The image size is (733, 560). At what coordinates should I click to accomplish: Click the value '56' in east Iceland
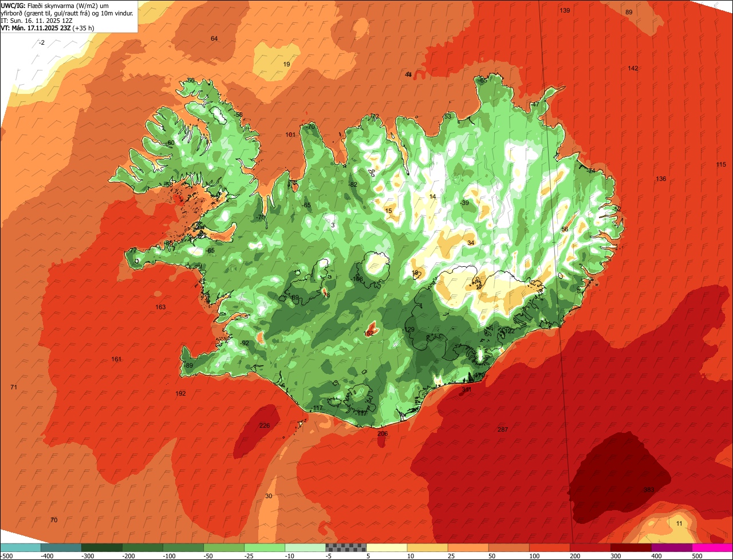pyautogui.click(x=565, y=229)
